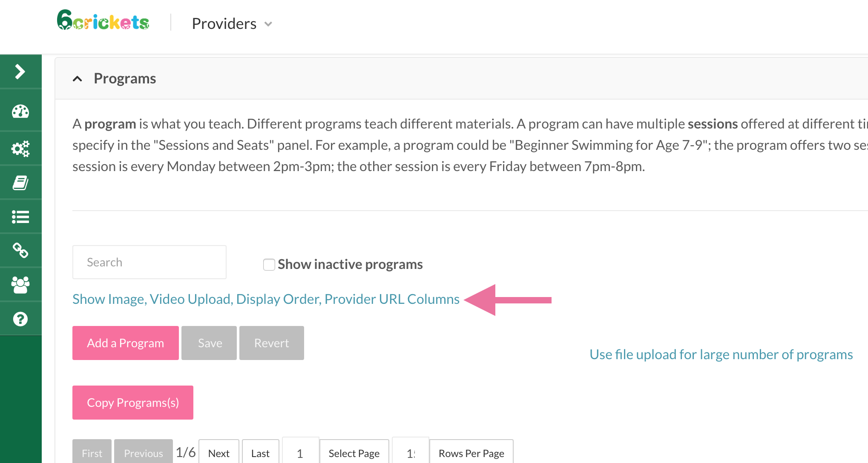Click in the Search input field
The width and height of the screenshot is (868, 463).
149,262
